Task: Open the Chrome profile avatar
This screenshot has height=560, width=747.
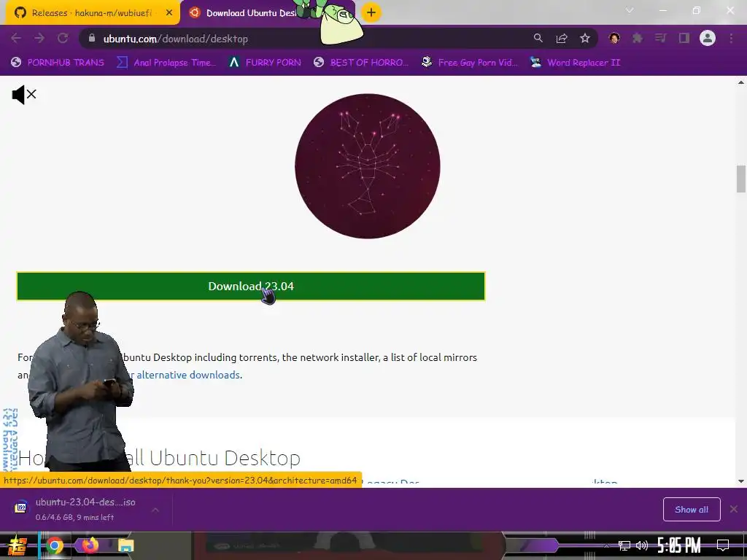Action: pyautogui.click(x=708, y=38)
